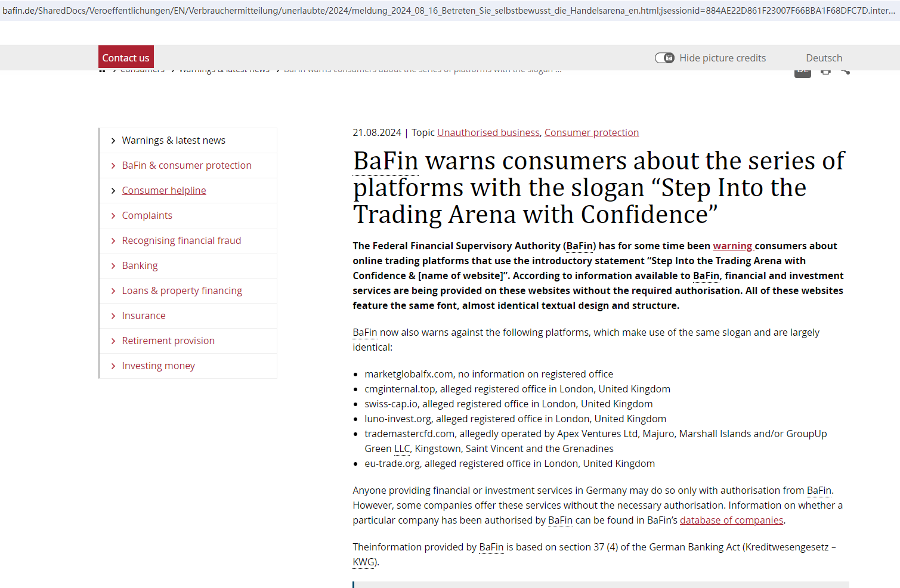
Task: Click the share icon below the header
Action: pos(846,72)
